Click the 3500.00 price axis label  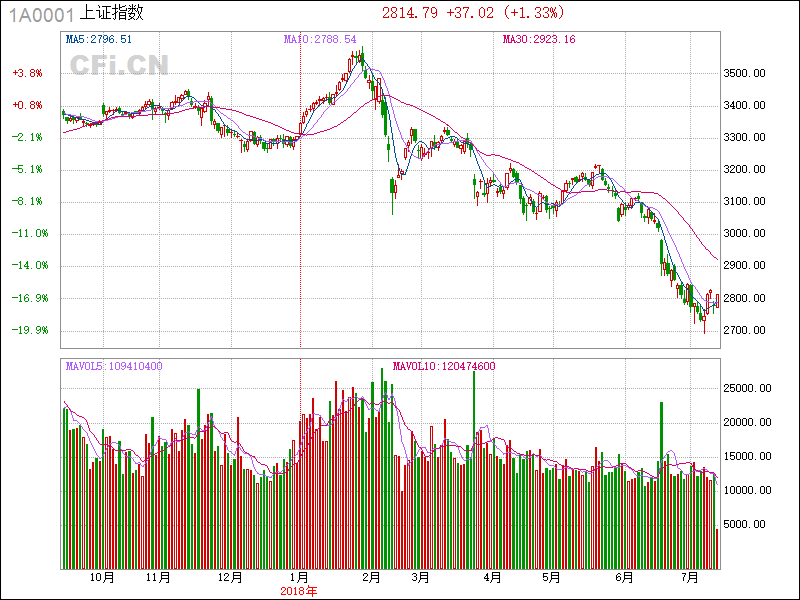pyautogui.click(x=744, y=73)
